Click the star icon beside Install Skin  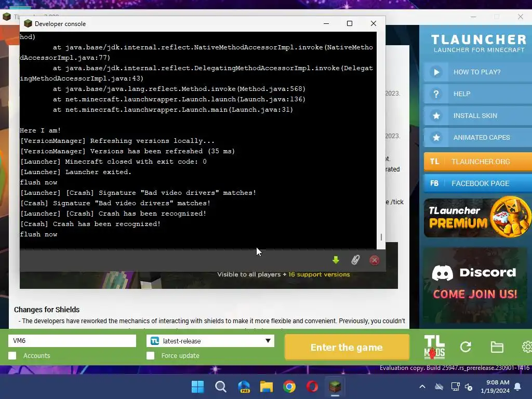(x=436, y=116)
